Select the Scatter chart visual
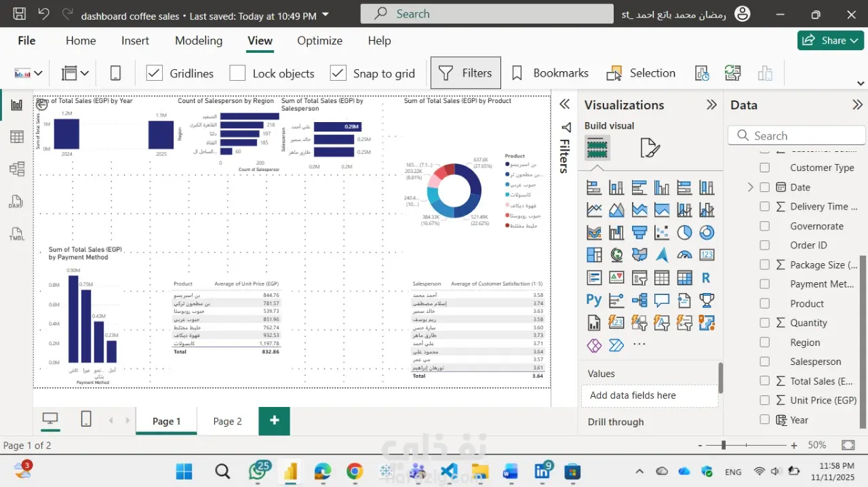Viewport: 868px width, 487px height. coord(662,233)
